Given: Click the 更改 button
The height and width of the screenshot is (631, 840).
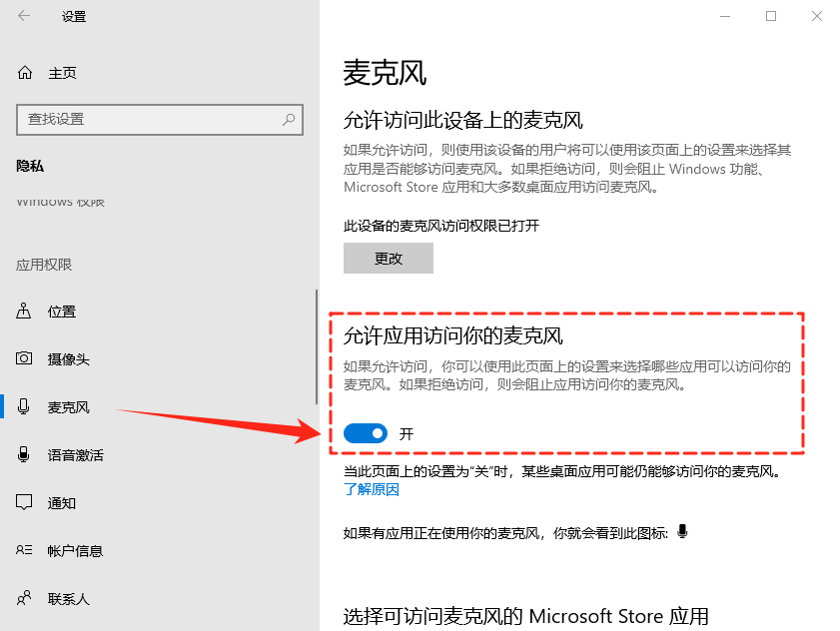Looking at the screenshot, I should click(389, 259).
